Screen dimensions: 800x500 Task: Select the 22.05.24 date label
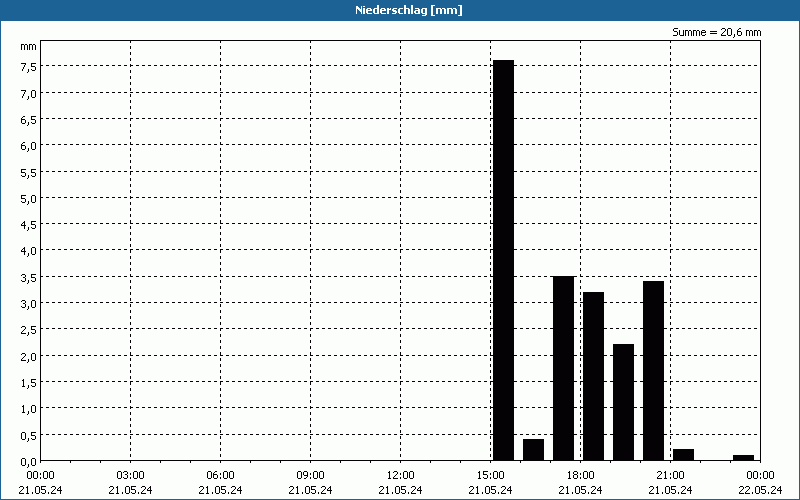tap(760, 490)
